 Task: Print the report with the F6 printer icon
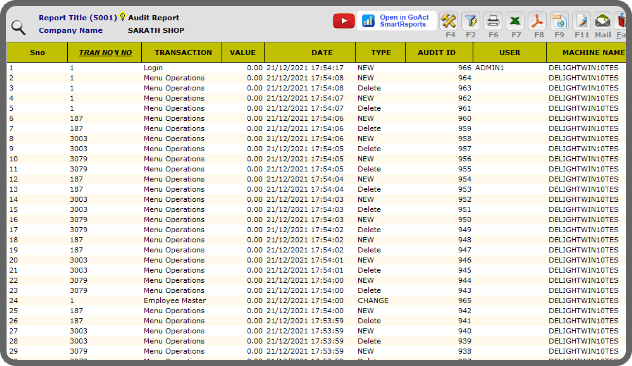[x=493, y=21]
